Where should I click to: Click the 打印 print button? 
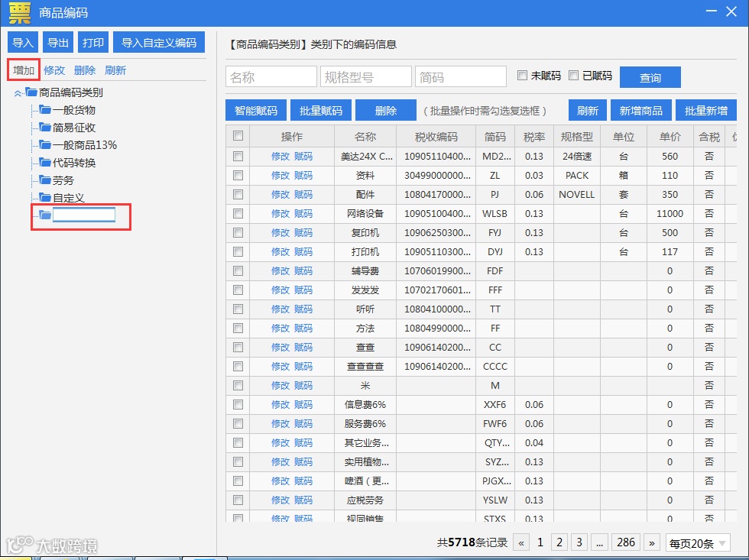coord(93,43)
